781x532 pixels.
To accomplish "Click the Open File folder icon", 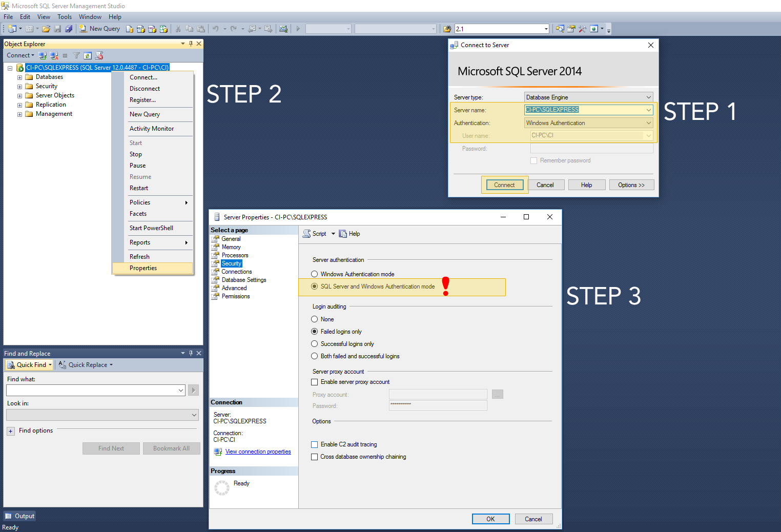I will [46, 29].
